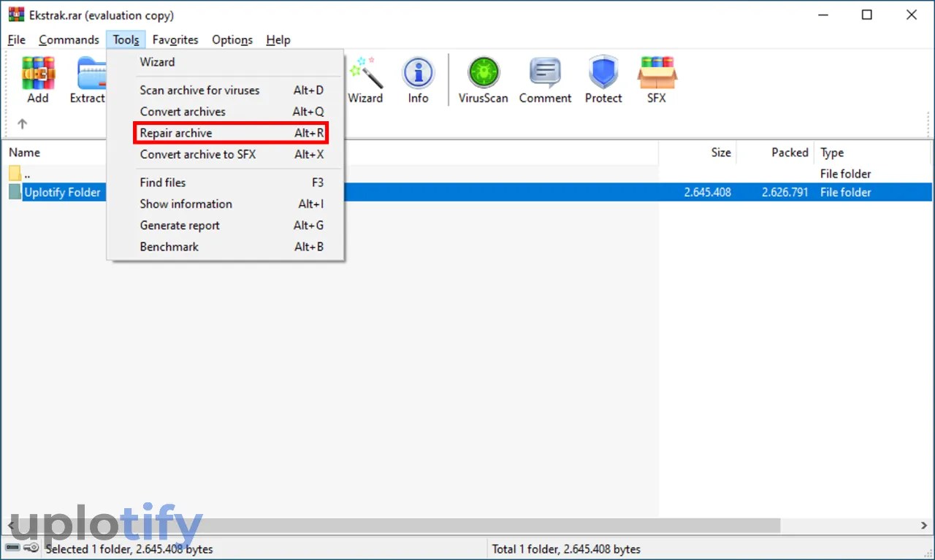Minimize the WinRAR window
Viewport: 935px width, 560px height.
pyautogui.click(x=822, y=15)
